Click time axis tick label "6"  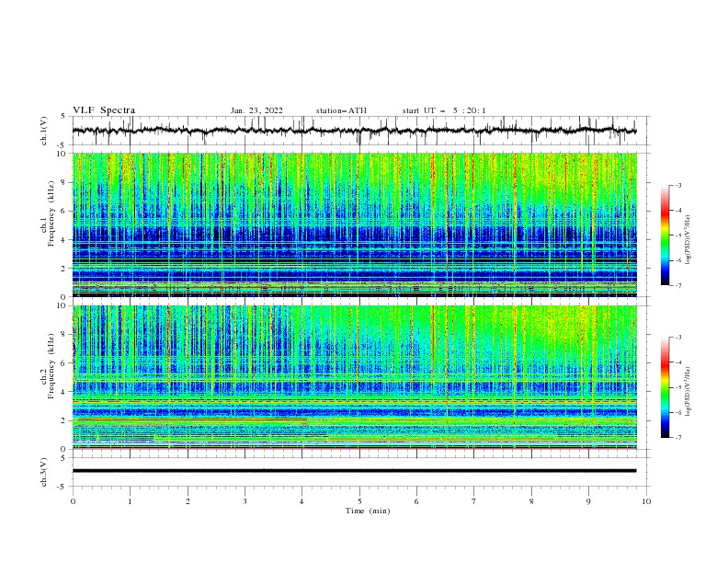(x=416, y=501)
